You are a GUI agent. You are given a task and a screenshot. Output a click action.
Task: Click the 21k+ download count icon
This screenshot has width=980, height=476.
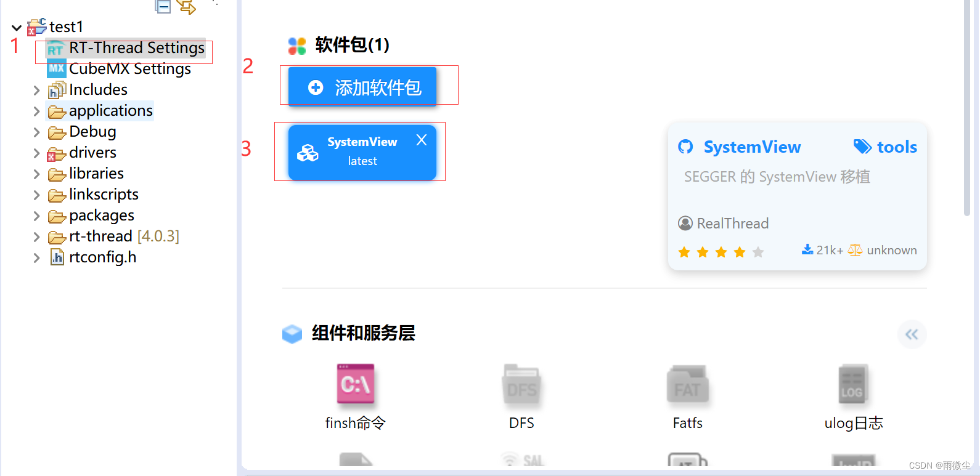(807, 249)
